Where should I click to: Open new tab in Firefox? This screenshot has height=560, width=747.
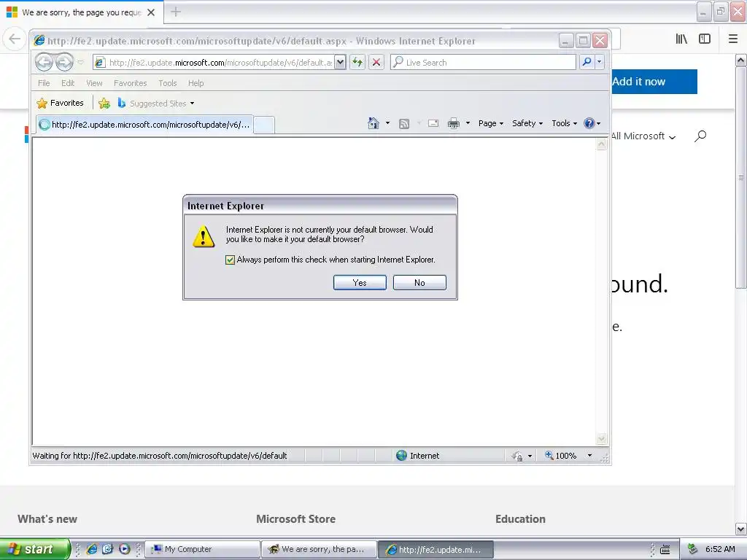(x=176, y=12)
